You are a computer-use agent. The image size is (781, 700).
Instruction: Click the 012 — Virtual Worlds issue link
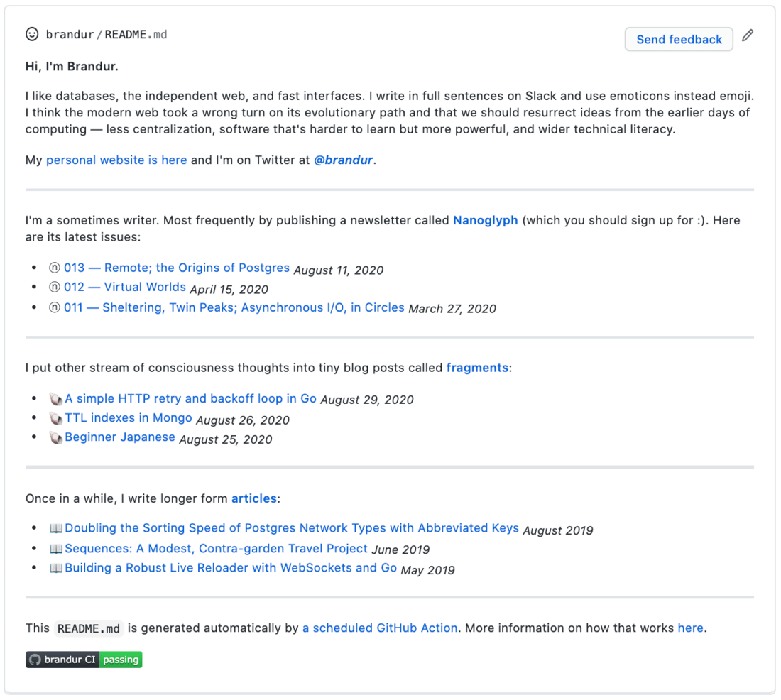click(125, 288)
